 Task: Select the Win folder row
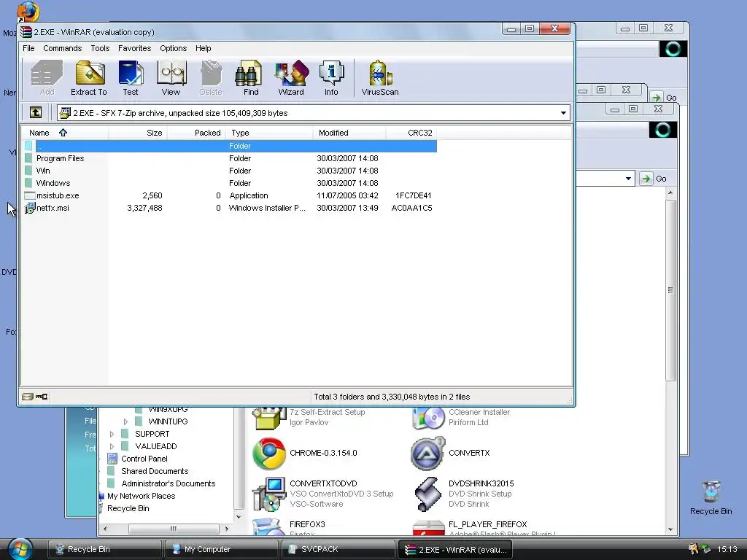point(229,171)
